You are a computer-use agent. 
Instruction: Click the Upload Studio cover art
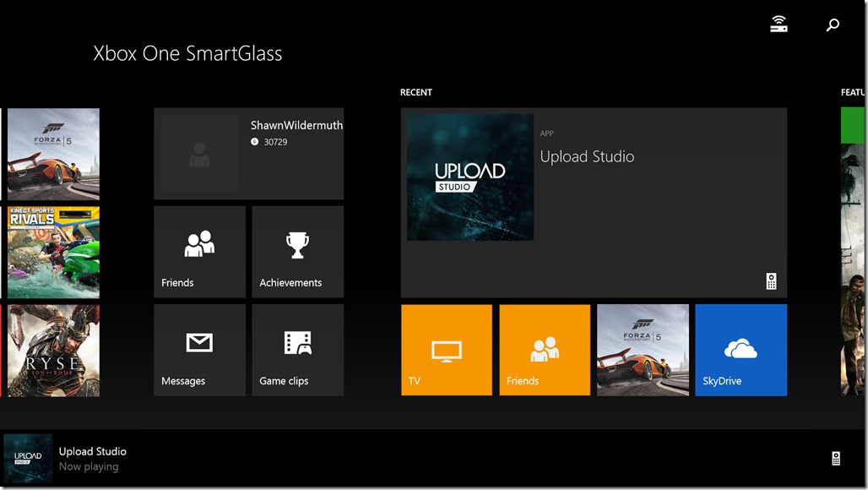click(470, 177)
